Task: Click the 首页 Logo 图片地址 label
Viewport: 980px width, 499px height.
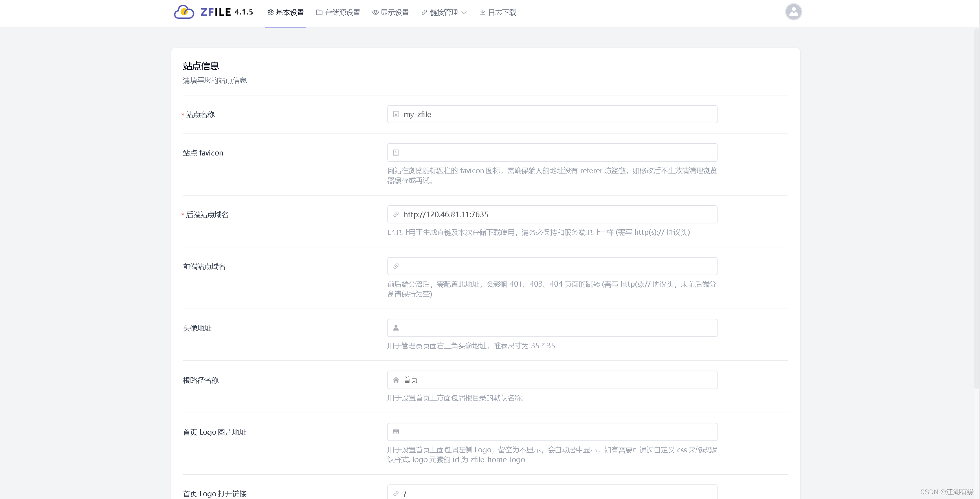Action: 215,432
